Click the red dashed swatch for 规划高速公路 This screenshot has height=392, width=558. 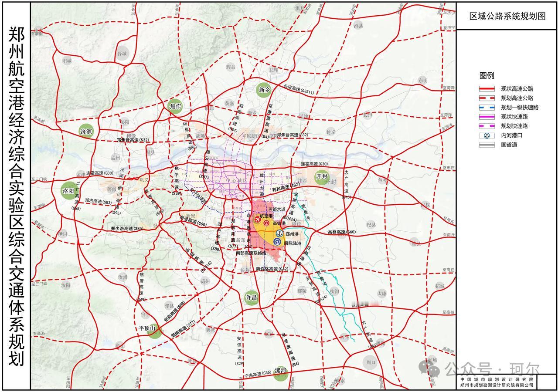(x=488, y=98)
